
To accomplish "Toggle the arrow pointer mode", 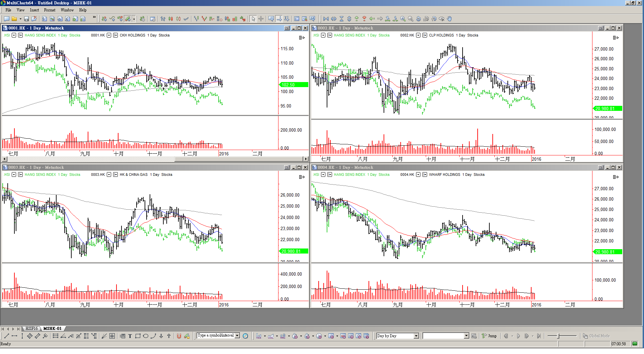I will point(253,19).
